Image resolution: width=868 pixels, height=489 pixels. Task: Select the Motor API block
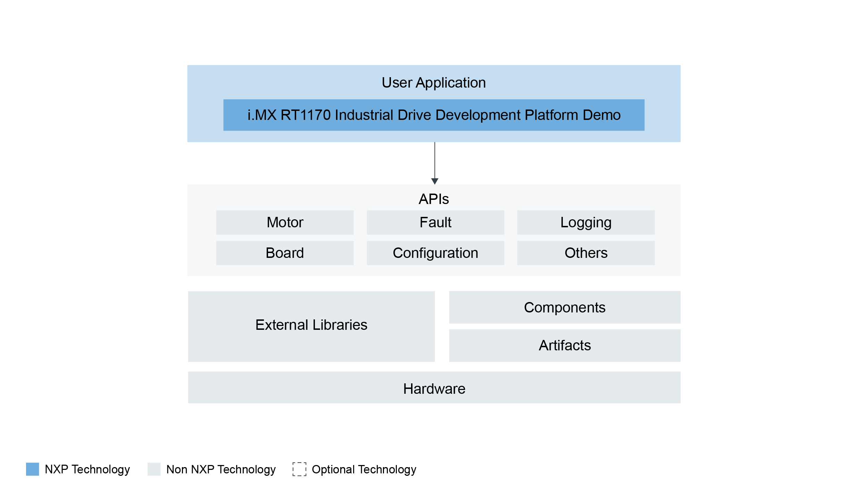click(285, 222)
